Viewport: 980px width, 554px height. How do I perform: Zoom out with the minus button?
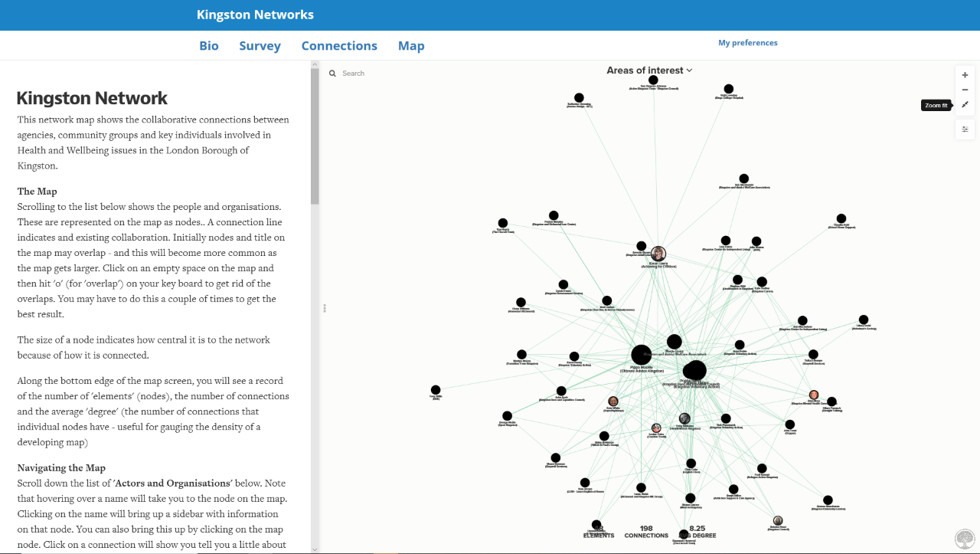pos(965,90)
